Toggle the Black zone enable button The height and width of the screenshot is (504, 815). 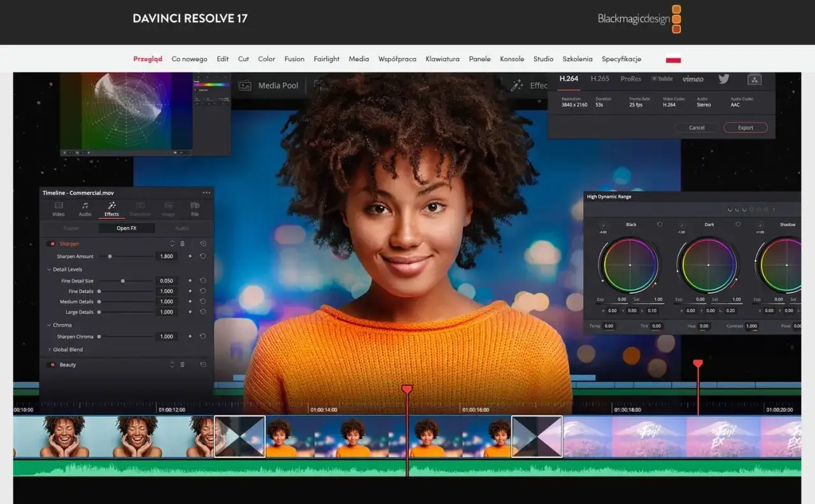[x=603, y=225]
